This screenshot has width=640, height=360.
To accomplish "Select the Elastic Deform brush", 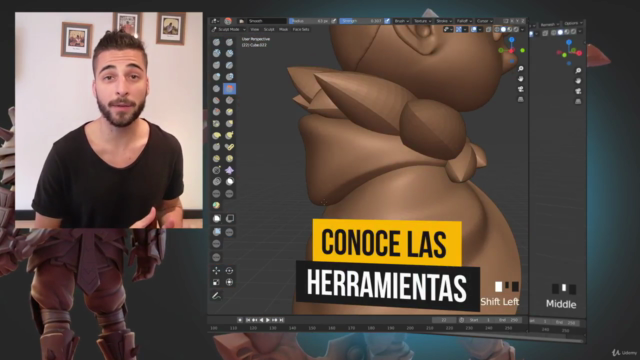I will click(x=216, y=135).
